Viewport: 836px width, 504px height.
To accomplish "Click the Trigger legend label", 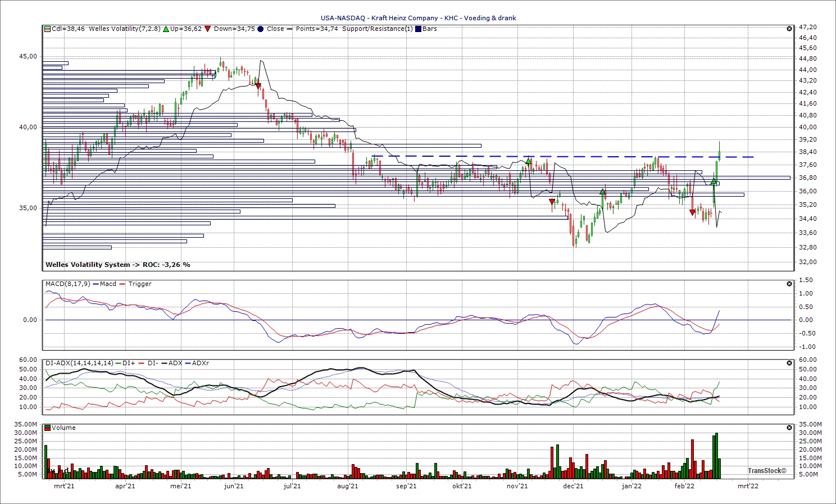I will click(140, 284).
